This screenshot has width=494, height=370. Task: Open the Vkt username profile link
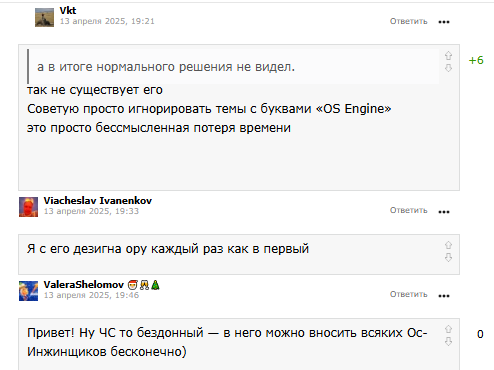click(68, 11)
